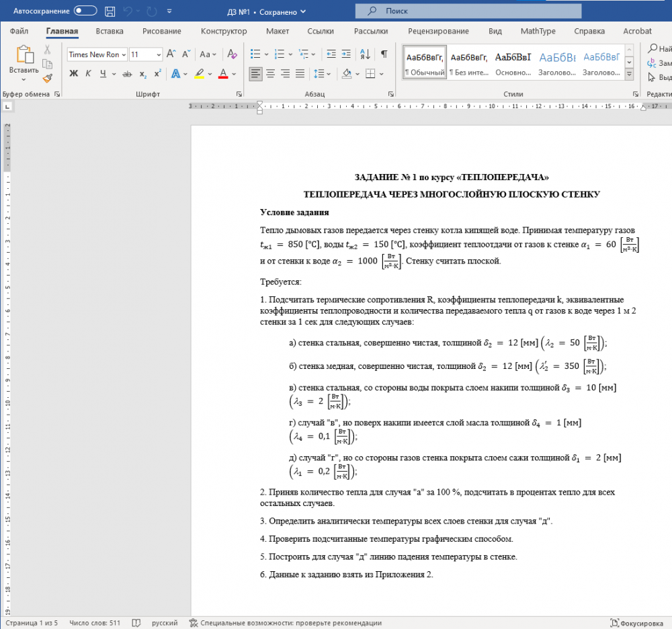
Task: Open font size 11 dropdown
Action: (158, 54)
